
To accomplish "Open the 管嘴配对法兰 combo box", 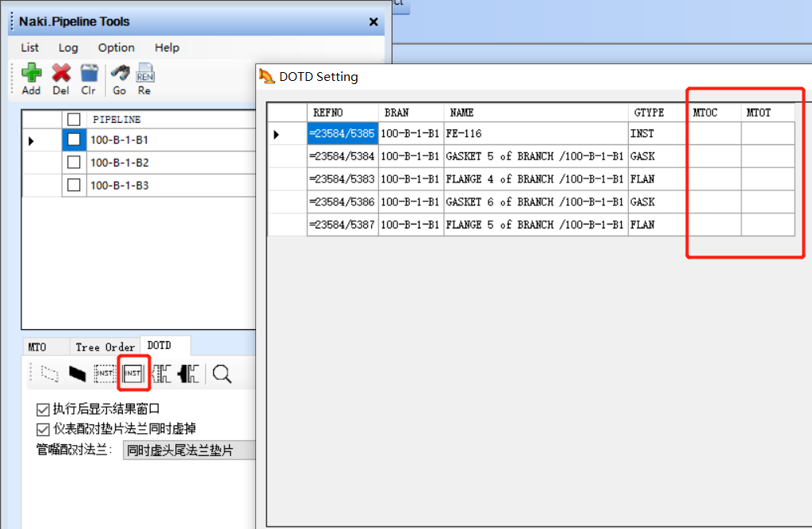I will [x=190, y=450].
